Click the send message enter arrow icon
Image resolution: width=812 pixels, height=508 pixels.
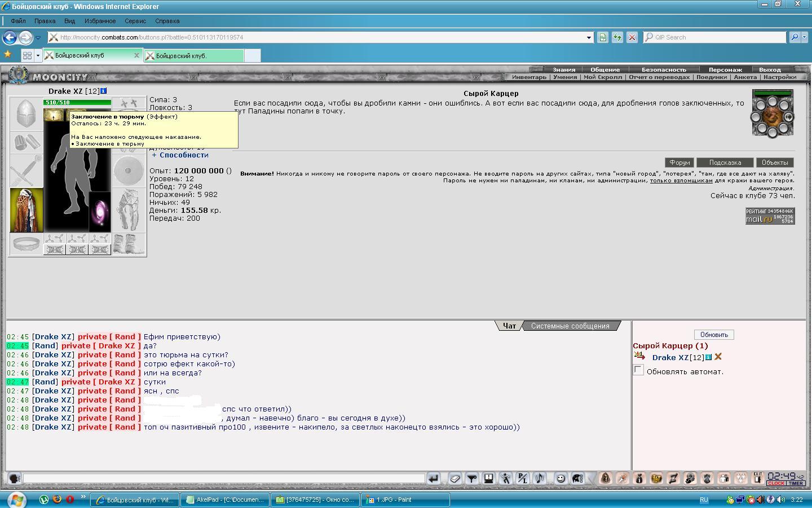(x=433, y=479)
